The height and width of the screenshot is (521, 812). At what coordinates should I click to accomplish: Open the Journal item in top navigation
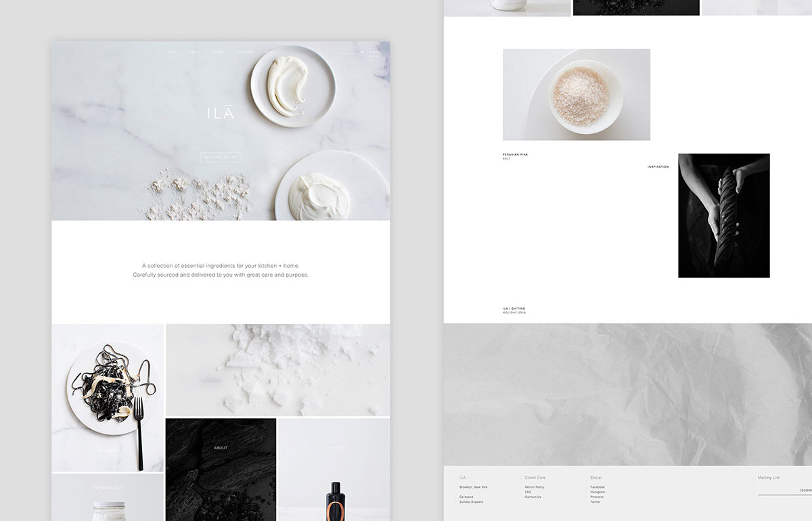(x=218, y=52)
